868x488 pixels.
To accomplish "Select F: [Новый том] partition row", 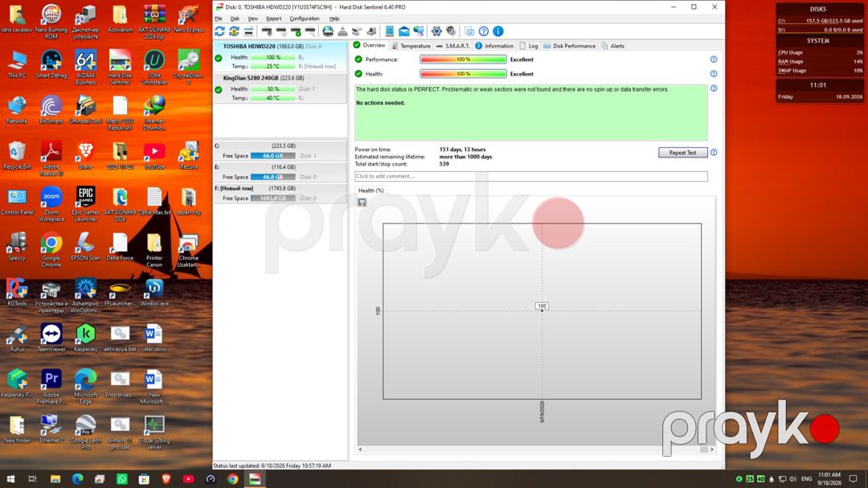I will tap(280, 193).
